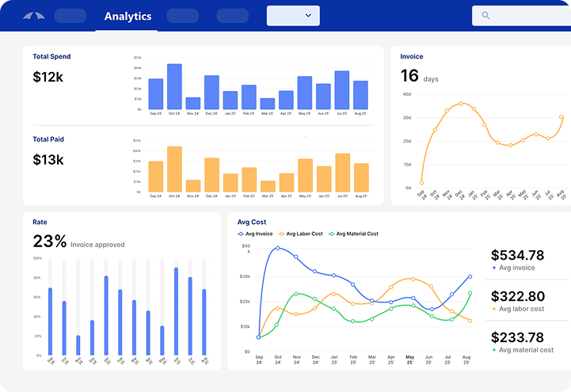Switch to the Analytics tab
The height and width of the screenshot is (392, 571).
127,16
